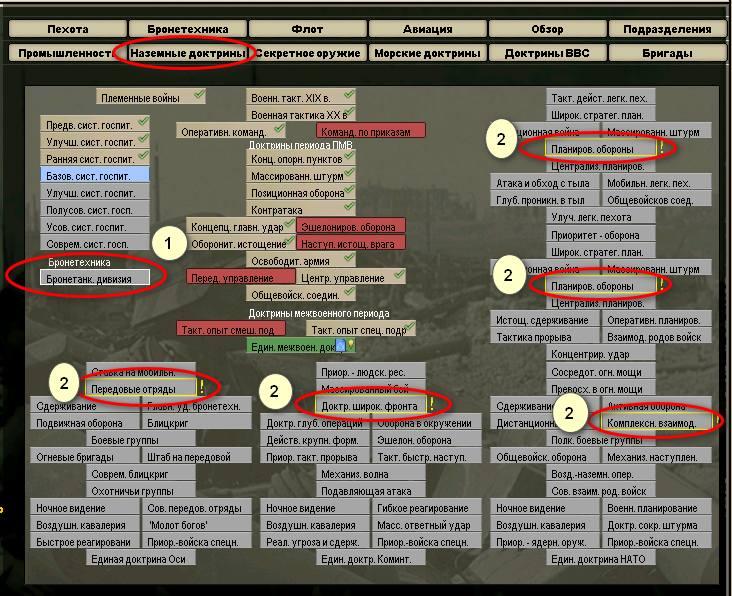Click the exclamation mark next to Доктр. широк. фронта
Screen dimensions: 732x596
pos(431,404)
